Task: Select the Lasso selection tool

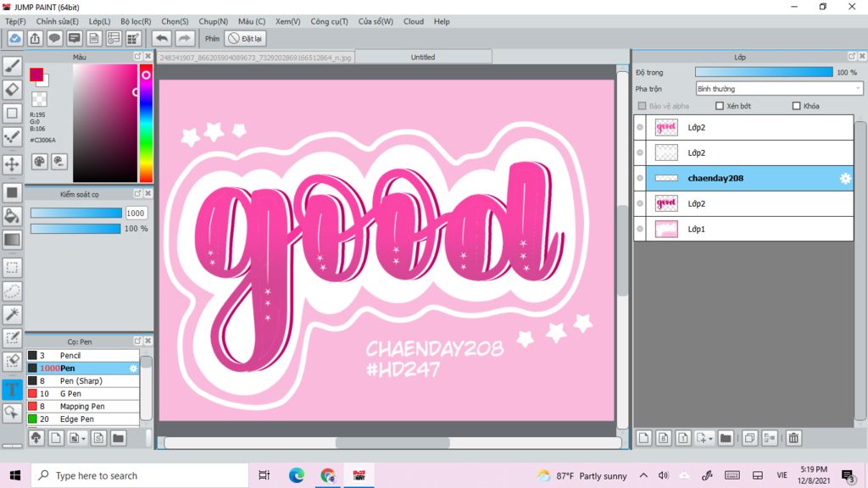Action: [x=12, y=291]
